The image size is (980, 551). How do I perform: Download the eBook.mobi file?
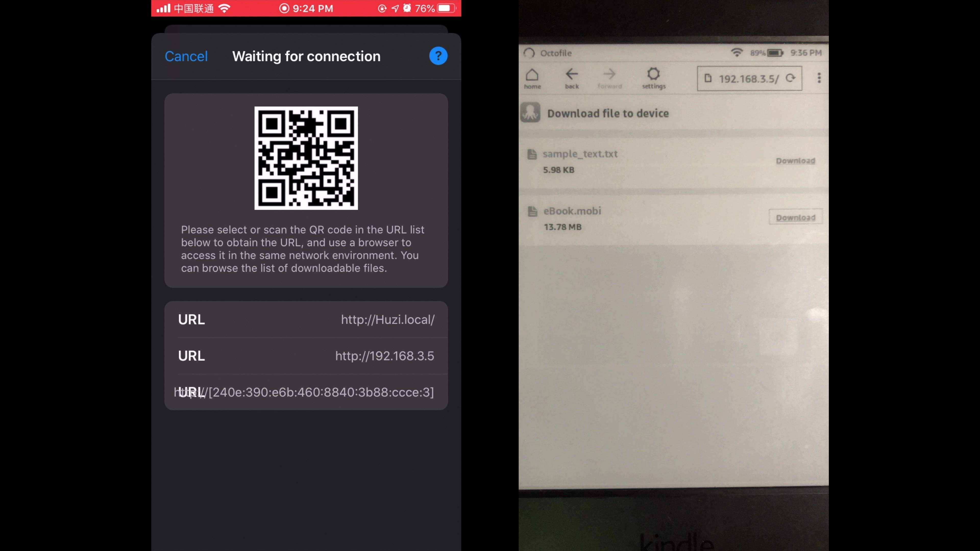click(x=795, y=217)
